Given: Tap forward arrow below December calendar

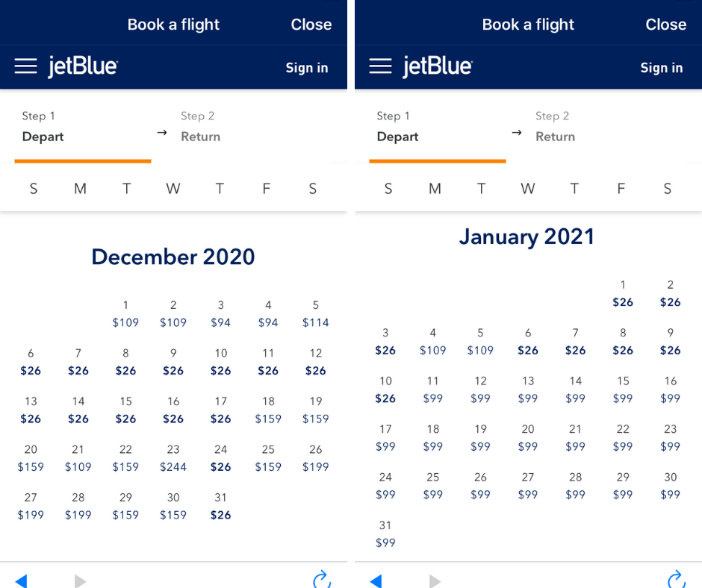Looking at the screenshot, I should tap(80, 581).
